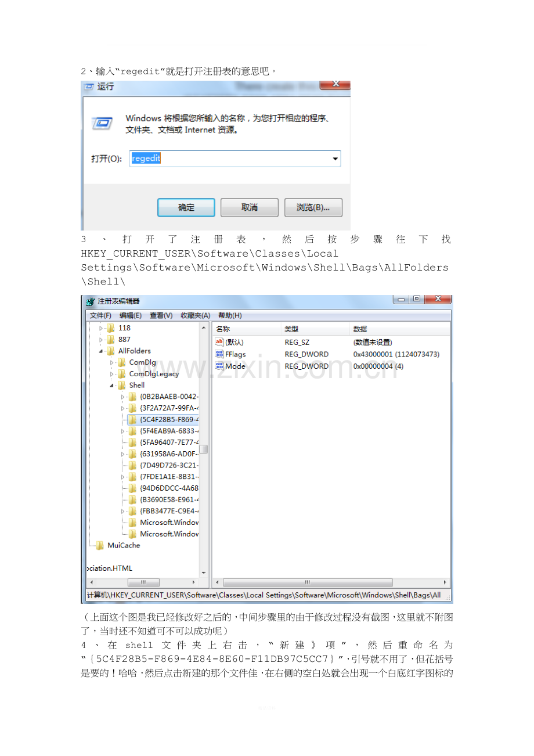This screenshot has height=756, width=534.
Task: Click the AllFolders folder icon in tree
Action: point(111,351)
